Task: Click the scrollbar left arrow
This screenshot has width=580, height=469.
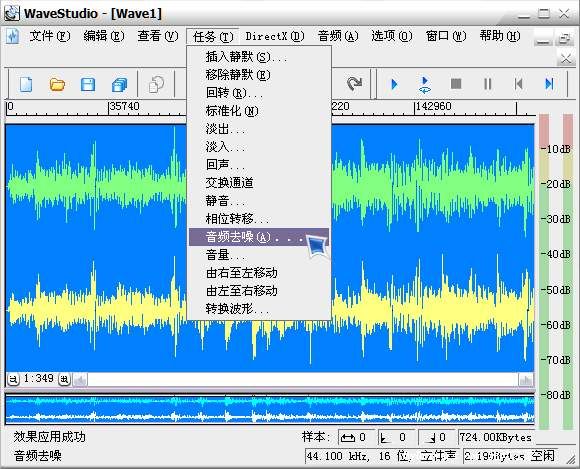Action: 80,379
